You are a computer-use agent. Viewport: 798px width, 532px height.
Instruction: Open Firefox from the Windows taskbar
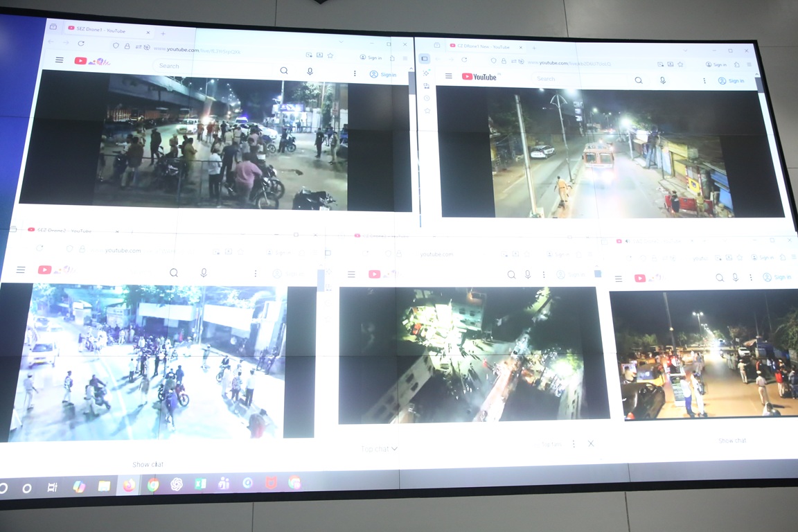click(x=129, y=486)
